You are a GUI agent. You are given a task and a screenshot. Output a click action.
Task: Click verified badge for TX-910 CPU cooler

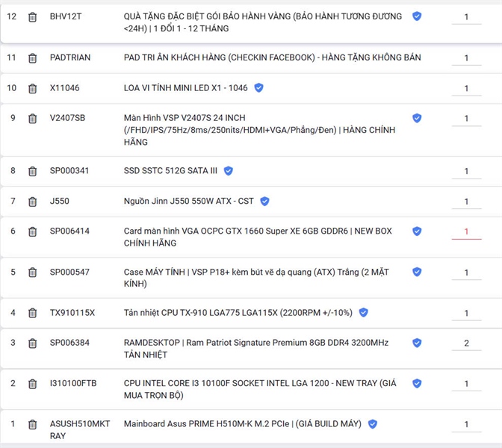pyautogui.click(x=363, y=313)
